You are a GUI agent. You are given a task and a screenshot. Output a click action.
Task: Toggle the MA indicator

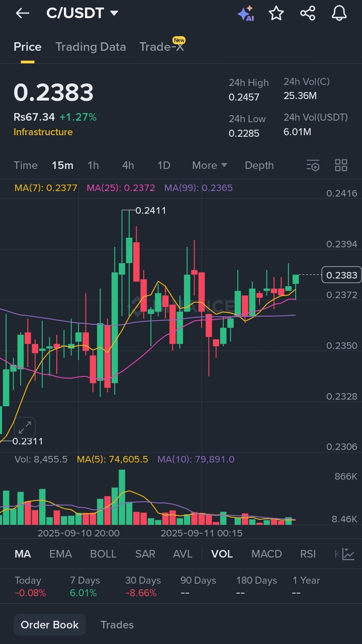(23, 554)
